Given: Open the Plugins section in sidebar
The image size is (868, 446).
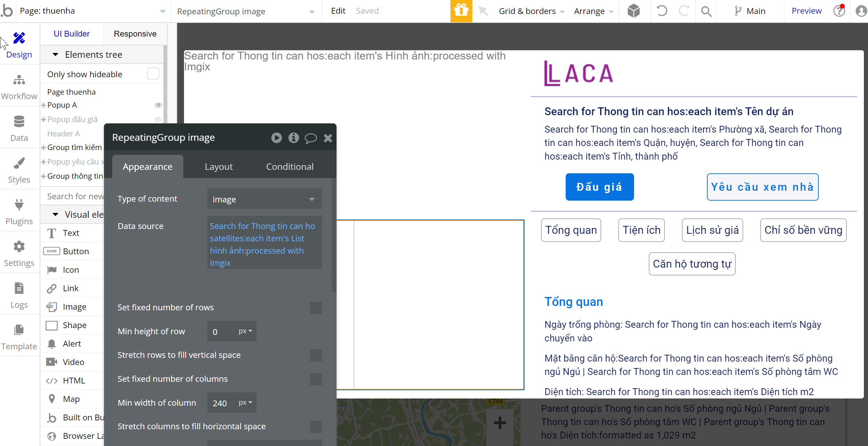Looking at the screenshot, I should pyautogui.click(x=19, y=212).
